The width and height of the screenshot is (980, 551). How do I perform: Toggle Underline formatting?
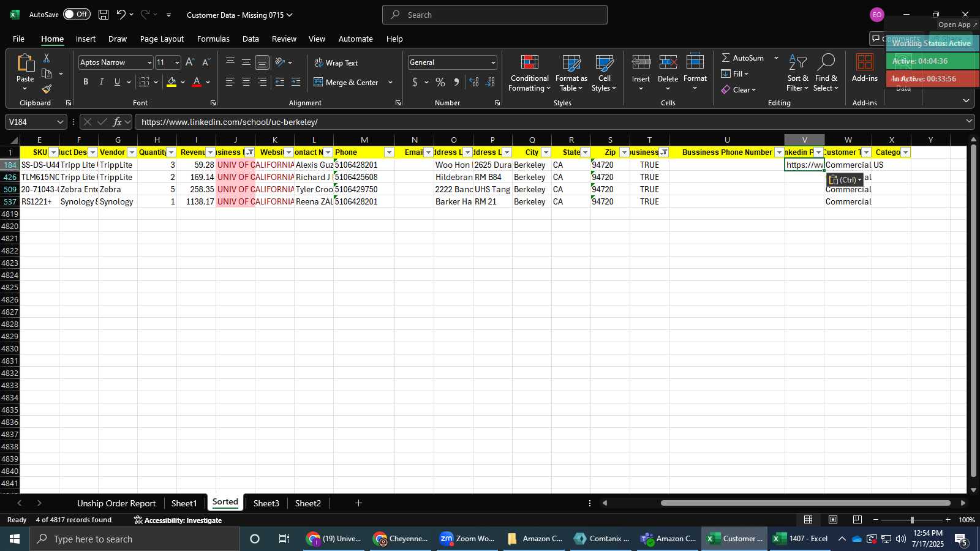click(x=117, y=82)
